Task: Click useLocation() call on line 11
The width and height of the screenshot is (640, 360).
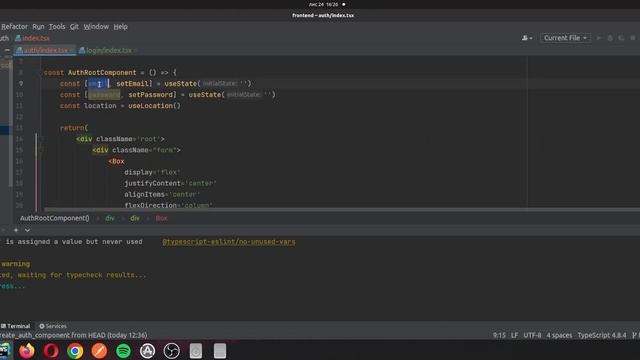Action: [x=154, y=106]
